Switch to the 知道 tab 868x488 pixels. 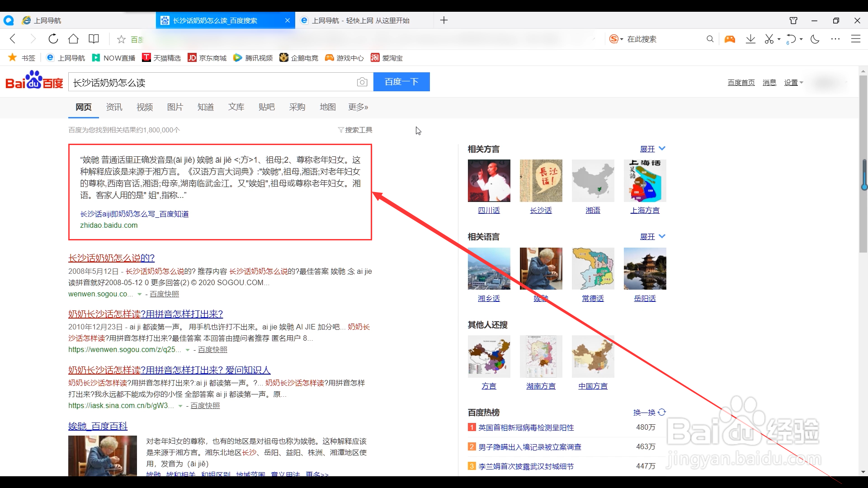(x=206, y=107)
